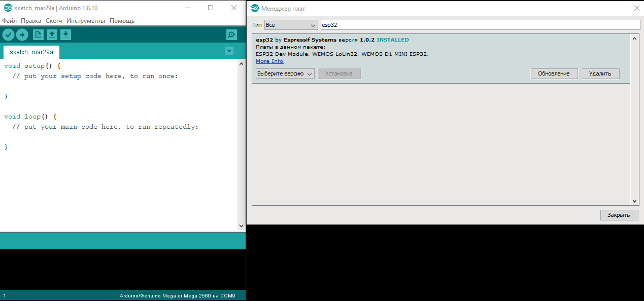Viewport: 644px width, 301px height.
Task: Click the Обновление button
Action: 554,73
